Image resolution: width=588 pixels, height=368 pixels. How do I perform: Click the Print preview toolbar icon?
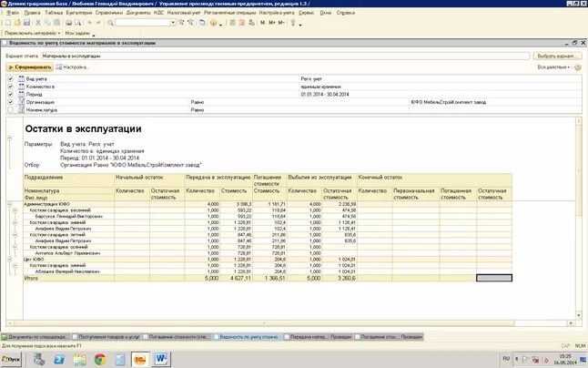click(77, 23)
